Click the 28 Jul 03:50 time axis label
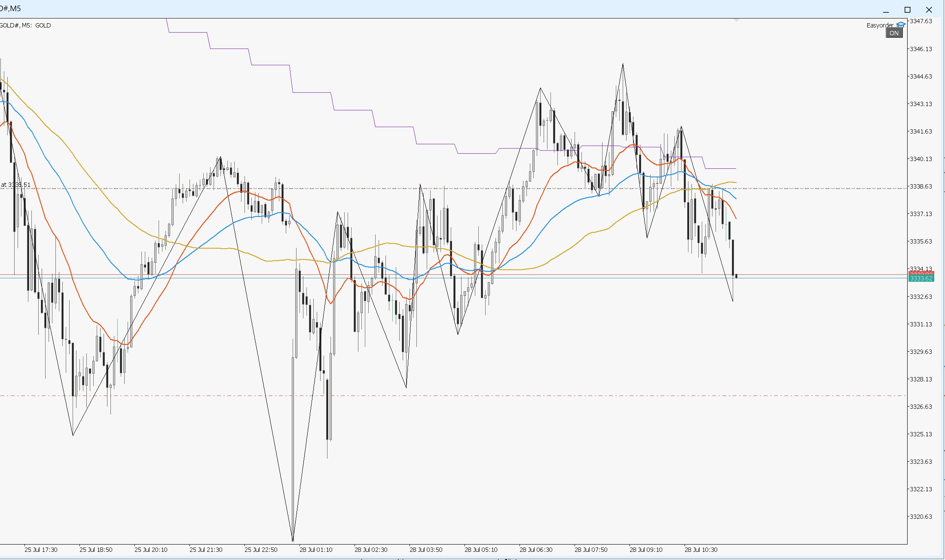945x560 pixels. tap(426, 550)
